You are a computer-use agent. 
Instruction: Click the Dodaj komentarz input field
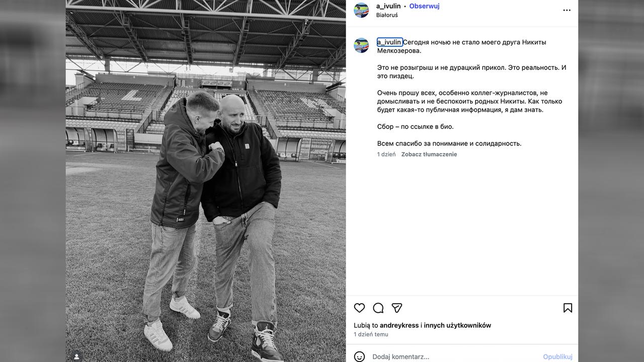(428, 356)
